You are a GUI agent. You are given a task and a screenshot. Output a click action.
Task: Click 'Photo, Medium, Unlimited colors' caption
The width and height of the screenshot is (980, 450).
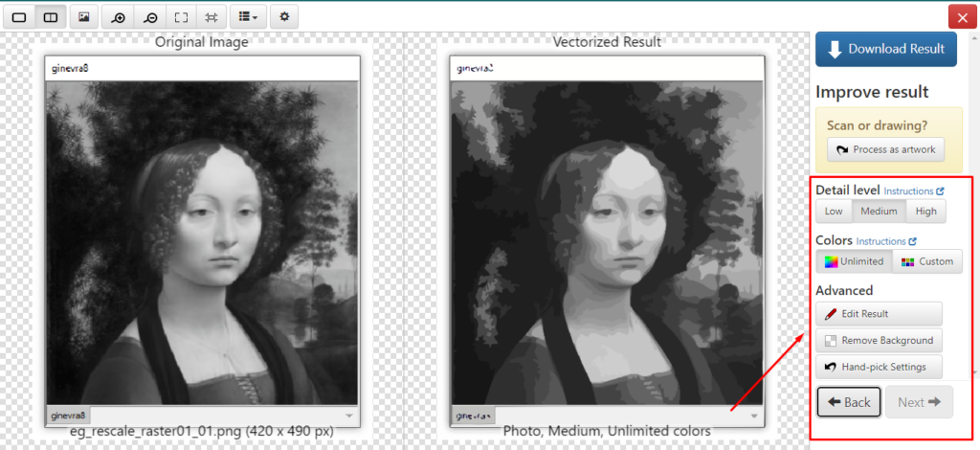click(x=607, y=431)
